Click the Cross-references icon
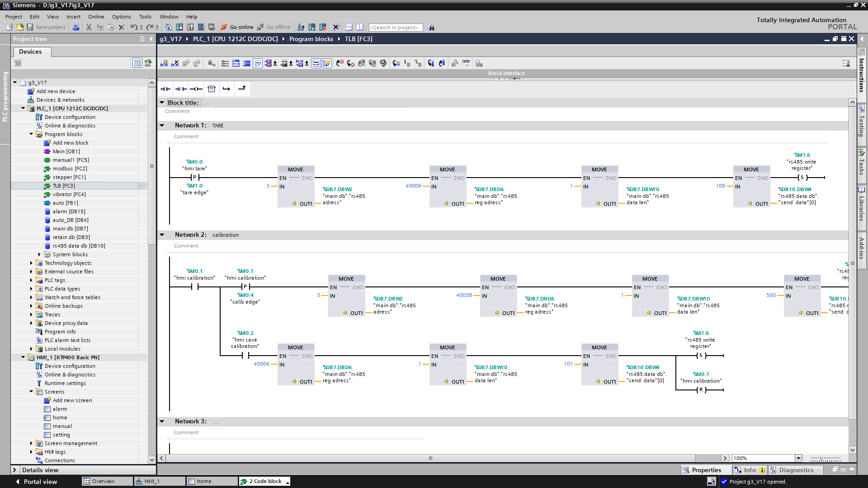 point(336,27)
